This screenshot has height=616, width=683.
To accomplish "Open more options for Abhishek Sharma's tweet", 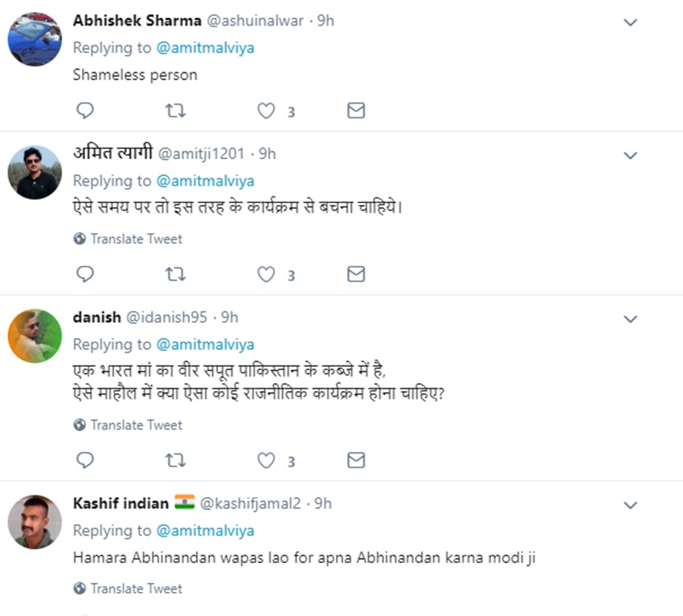I will point(631,22).
